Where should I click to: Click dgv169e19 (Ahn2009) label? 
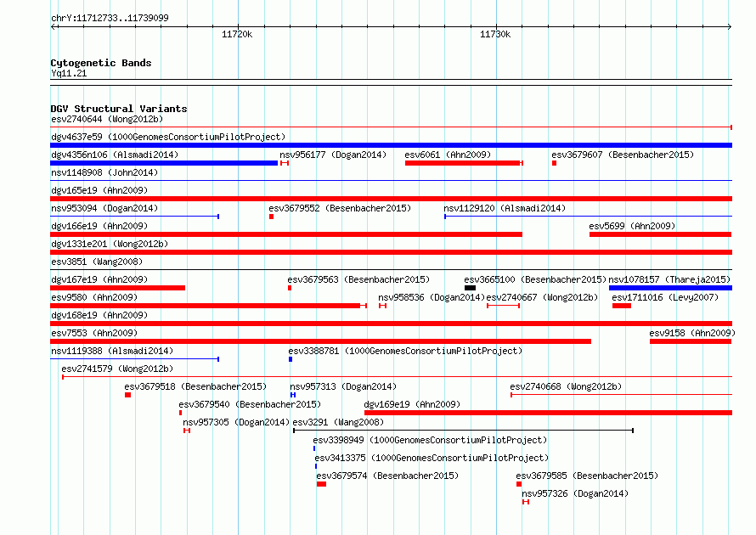pyautogui.click(x=412, y=404)
